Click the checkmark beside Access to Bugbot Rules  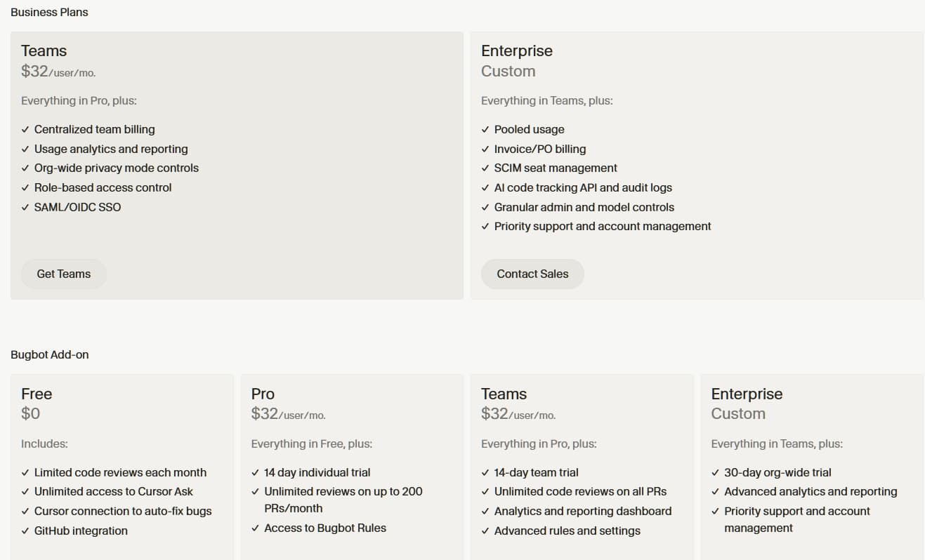coord(255,527)
